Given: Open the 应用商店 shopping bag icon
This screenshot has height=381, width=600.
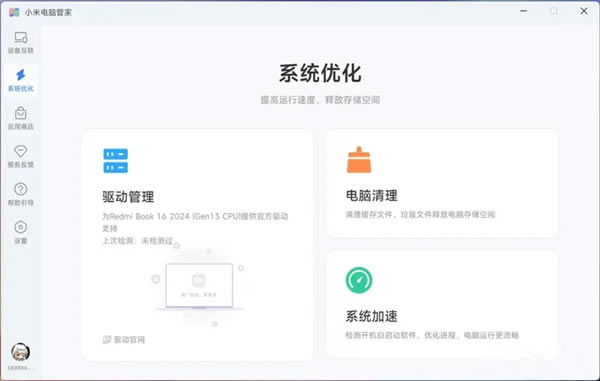Looking at the screenshot, I should point(21,114).
